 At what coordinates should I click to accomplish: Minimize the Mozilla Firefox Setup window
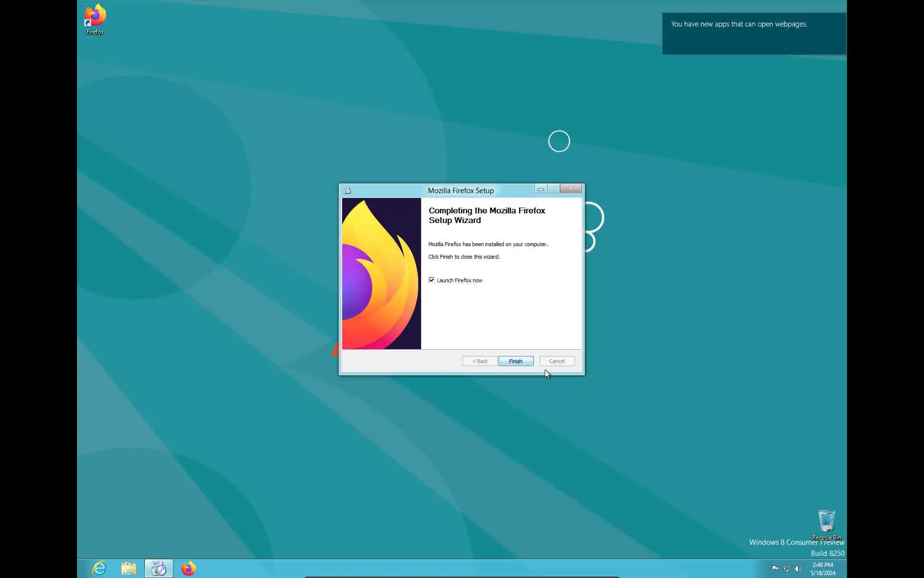[541, 189]
